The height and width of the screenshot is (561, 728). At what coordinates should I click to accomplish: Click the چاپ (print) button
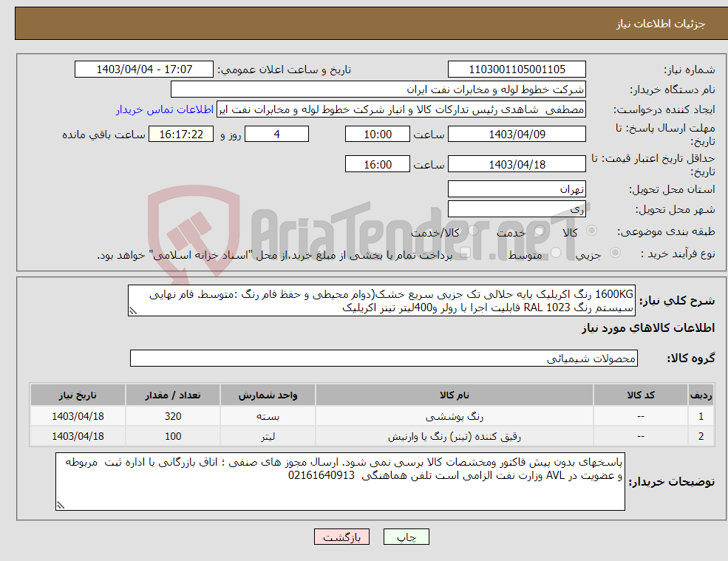click(406, 537)
